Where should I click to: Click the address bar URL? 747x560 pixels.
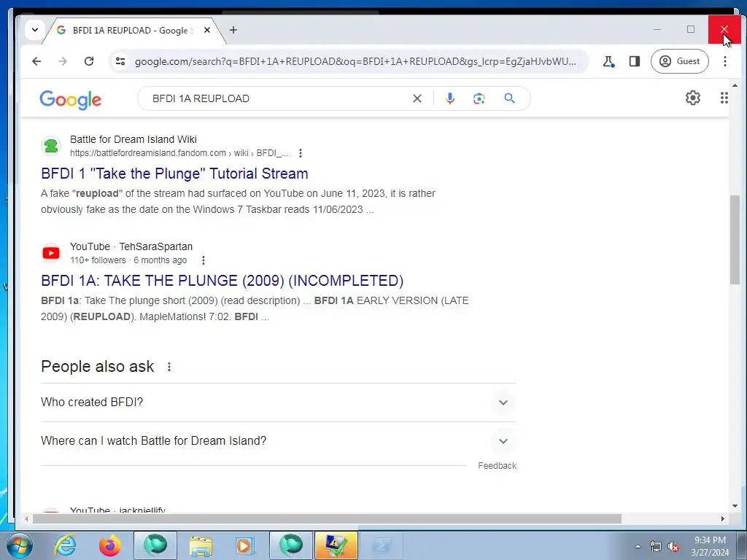point(355,61)
